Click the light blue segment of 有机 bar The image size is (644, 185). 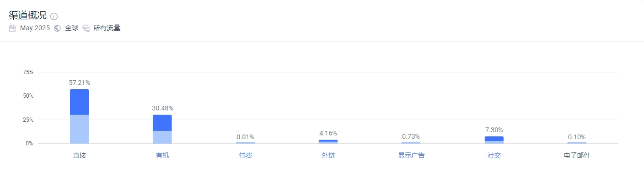click(162, 137)
